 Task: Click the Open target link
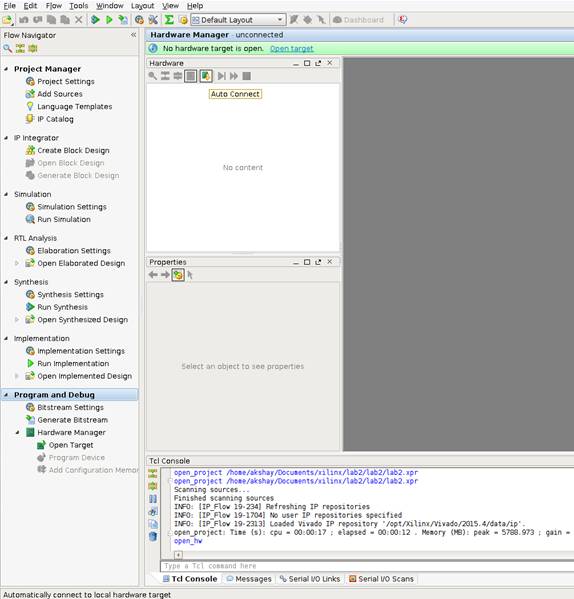click(292, 49)
